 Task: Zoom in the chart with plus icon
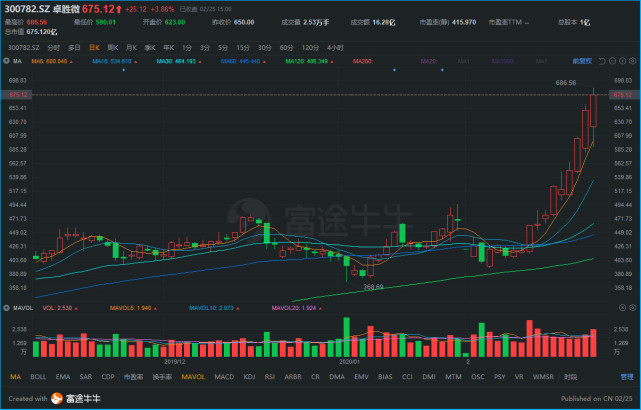pyautogui.click(x=622, y=61)
